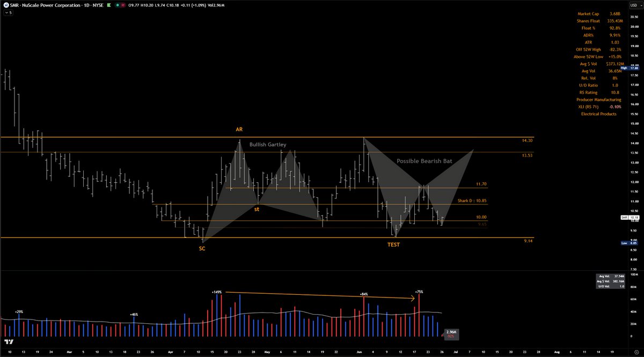The height and width of the screenshot is (357, 644).
Task: Click the Jul label on the time axis
Action: click(457, 352)
